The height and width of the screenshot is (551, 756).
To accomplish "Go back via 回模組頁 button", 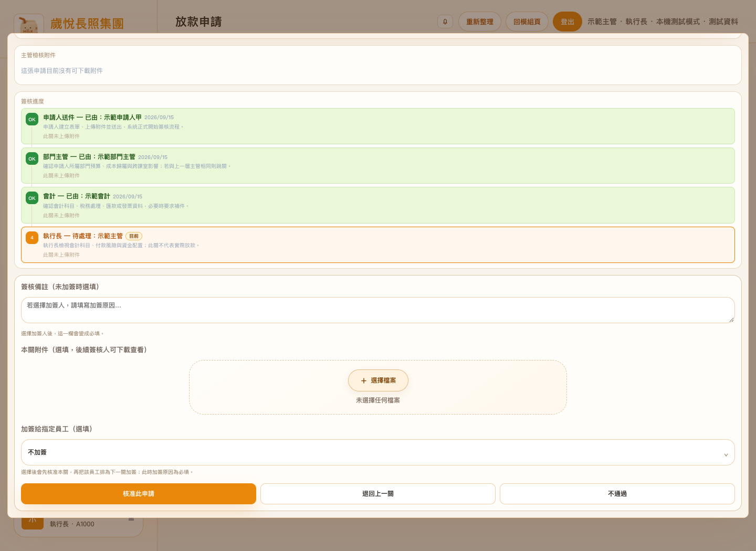I will click(527, 22).
